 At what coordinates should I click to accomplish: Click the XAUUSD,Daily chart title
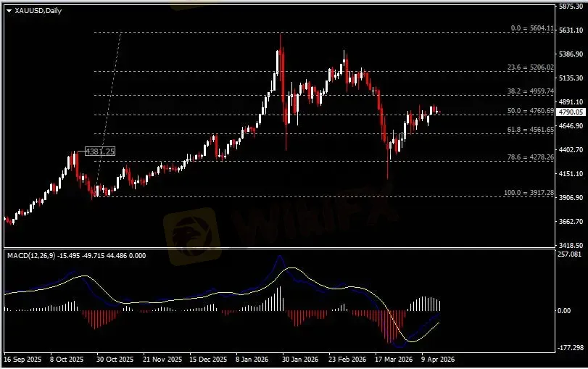(x=38, y=11)
